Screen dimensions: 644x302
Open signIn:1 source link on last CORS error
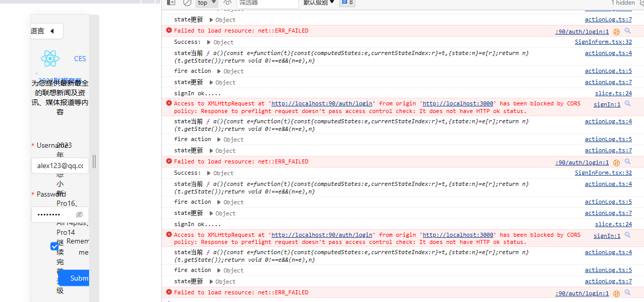tap(607, 236)
